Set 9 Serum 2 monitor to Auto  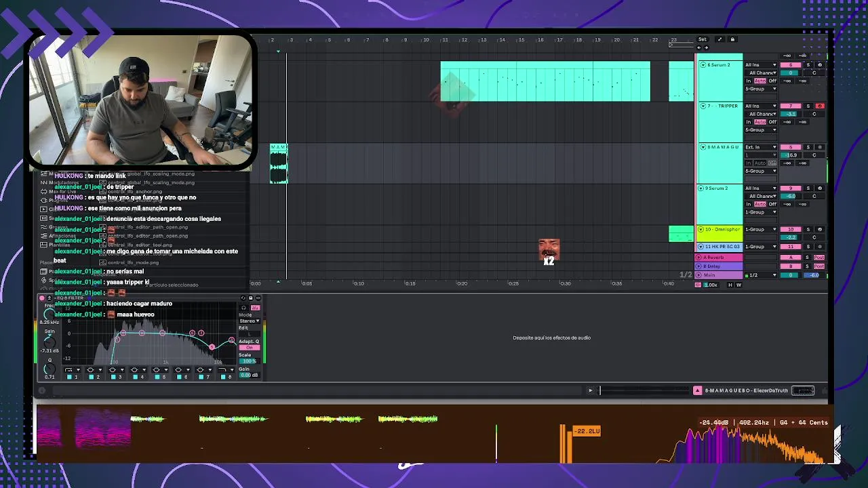click(x=760, y=204)
